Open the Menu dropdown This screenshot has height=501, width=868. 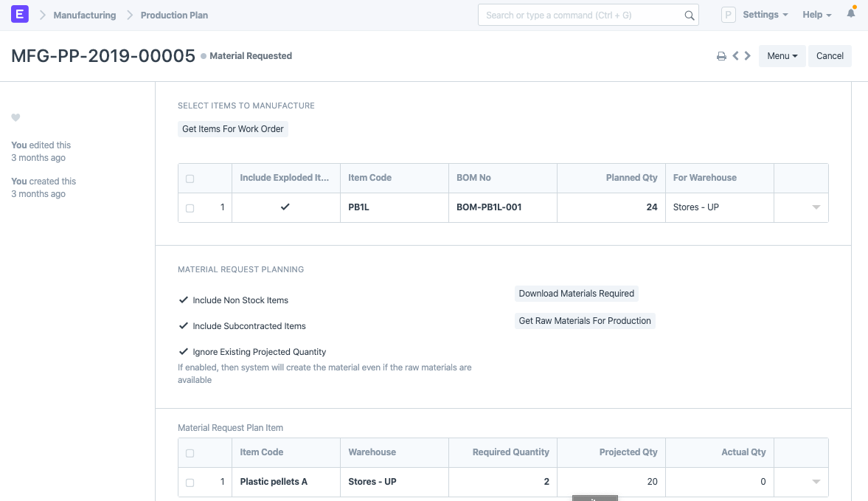782,55
